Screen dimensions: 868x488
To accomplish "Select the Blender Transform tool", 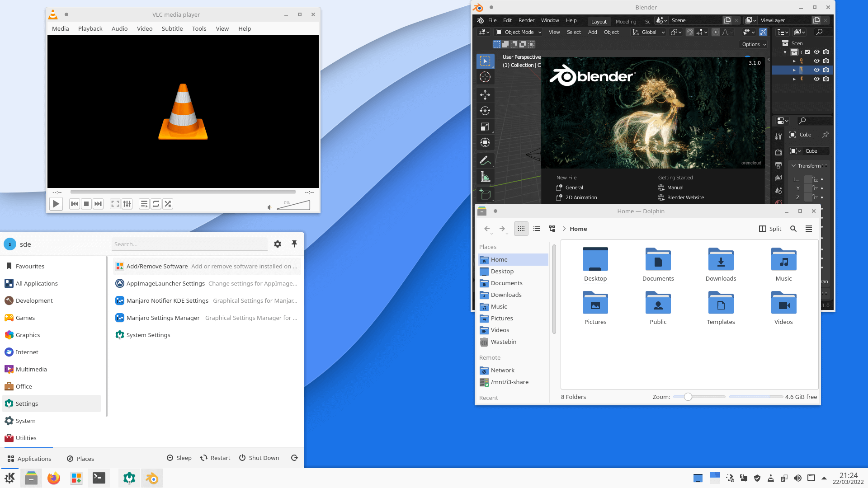I will [485, 142].
